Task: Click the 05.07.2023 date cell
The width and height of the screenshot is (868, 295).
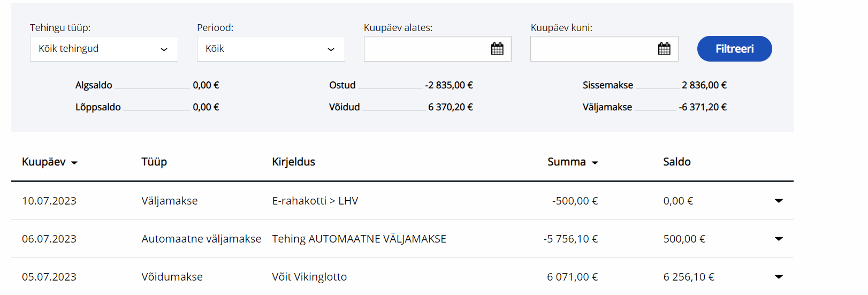Action: (49, 277)
